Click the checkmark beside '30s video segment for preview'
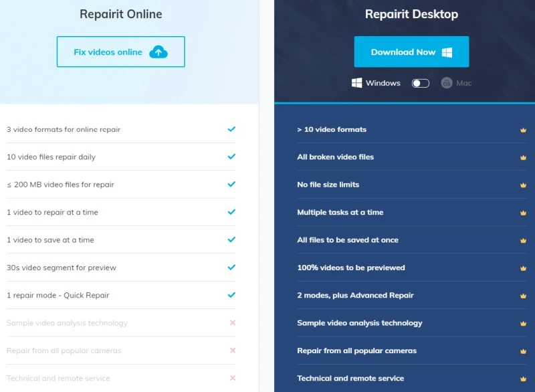535x392 pixels. (231, 267)
